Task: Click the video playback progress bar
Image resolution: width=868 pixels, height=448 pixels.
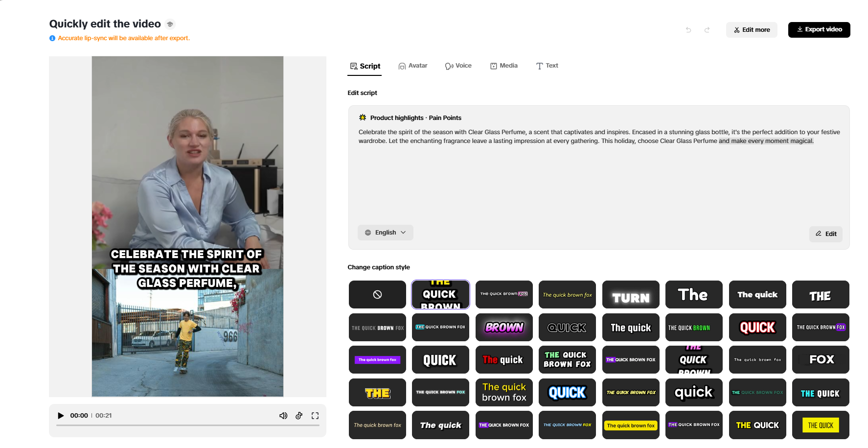Action: pos(188,425)
